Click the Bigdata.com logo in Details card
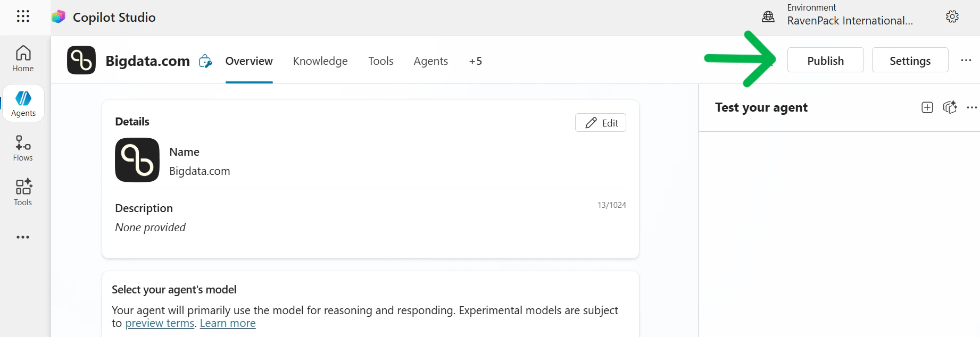980x337 pixels. pos(137,160)
